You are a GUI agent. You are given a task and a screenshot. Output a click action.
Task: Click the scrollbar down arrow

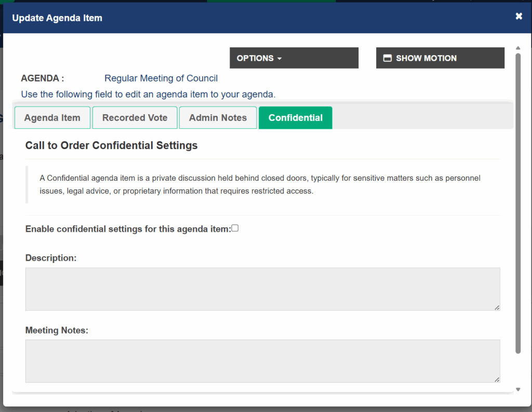518,389
